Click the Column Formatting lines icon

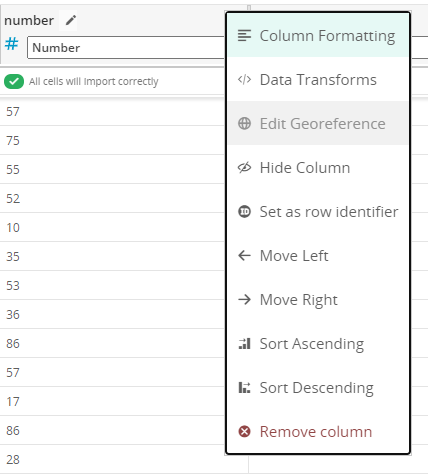tap(244, 36)
